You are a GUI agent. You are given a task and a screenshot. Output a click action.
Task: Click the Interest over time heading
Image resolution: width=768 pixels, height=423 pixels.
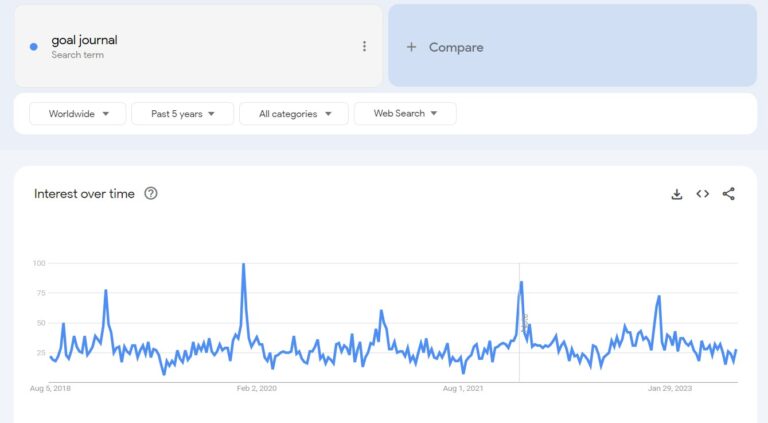[84, 194]
